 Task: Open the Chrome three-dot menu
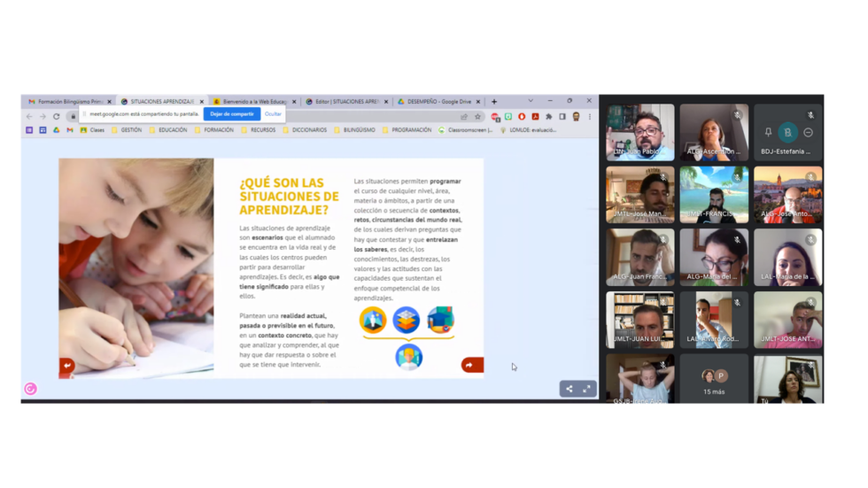pyautogui.click(x=590, y=116)
